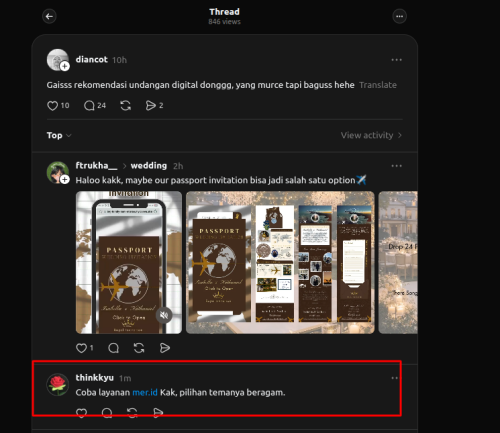Click the 846 views text
The width and height of the screenshot is (500, 433).
[224, 22]
